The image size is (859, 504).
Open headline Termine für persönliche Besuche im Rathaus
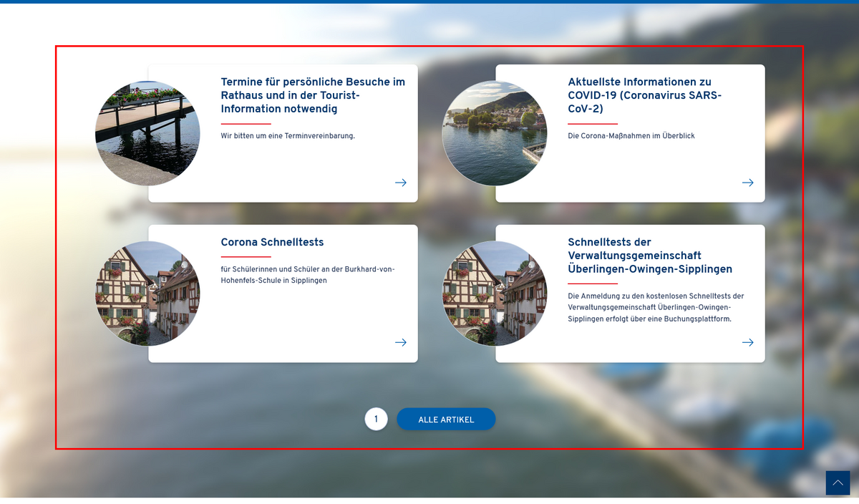click(x=313, y=95)
